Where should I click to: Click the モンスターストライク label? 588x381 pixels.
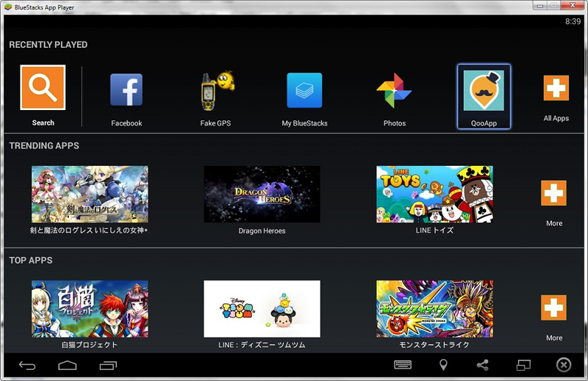coord(434,344)
